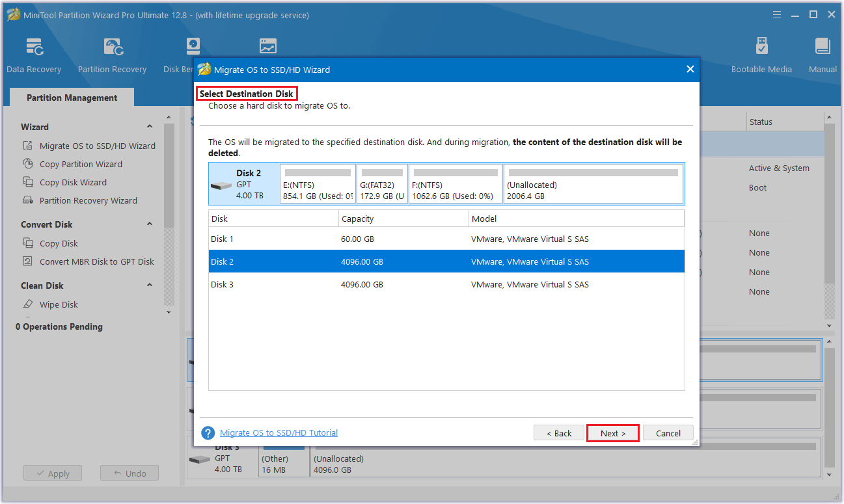Select Copy Disk Wizard entry

73,182
